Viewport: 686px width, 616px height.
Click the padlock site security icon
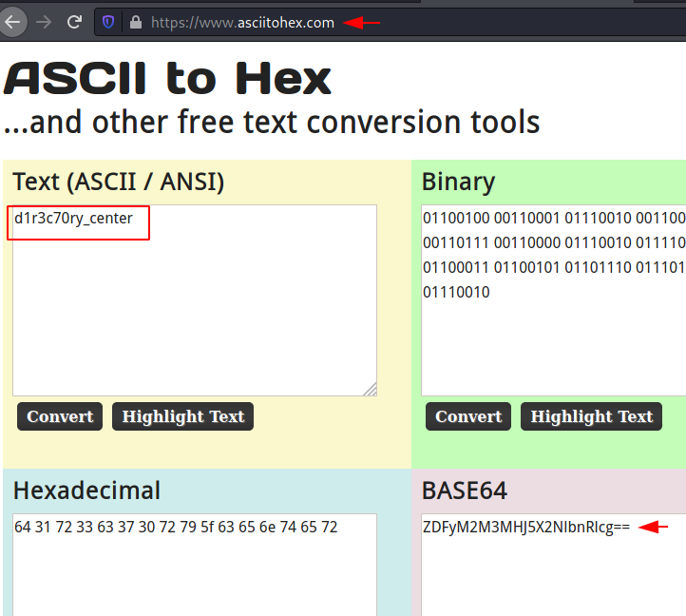pos(136,22)
